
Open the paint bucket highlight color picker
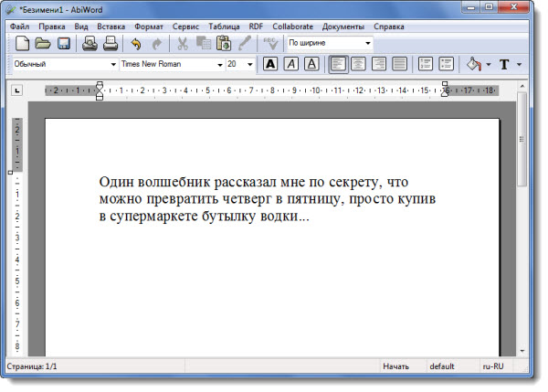[x=473, y=64]
